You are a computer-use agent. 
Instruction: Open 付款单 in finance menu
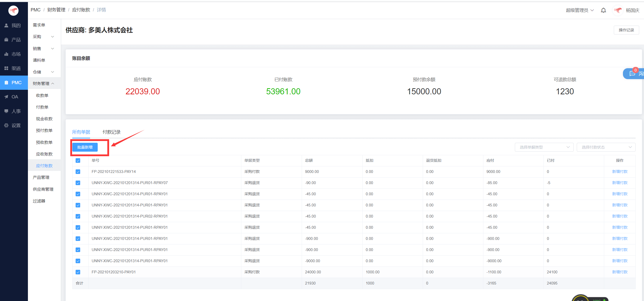coord(42,107)
